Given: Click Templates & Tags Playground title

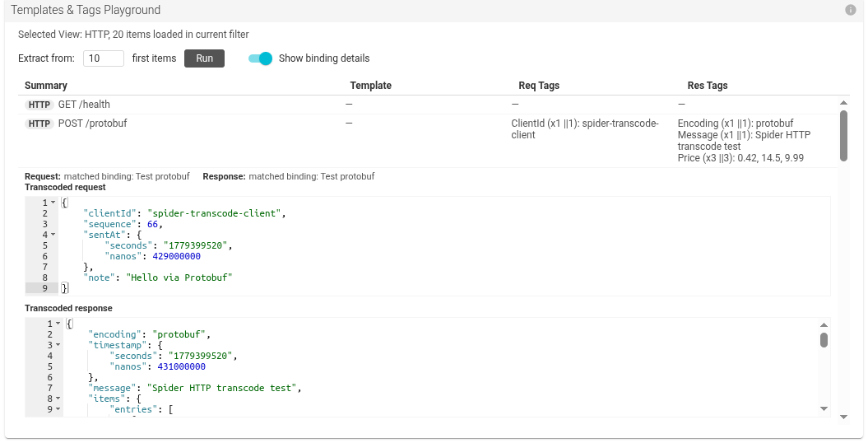Looking at the screenshot, I should (86, 10).
